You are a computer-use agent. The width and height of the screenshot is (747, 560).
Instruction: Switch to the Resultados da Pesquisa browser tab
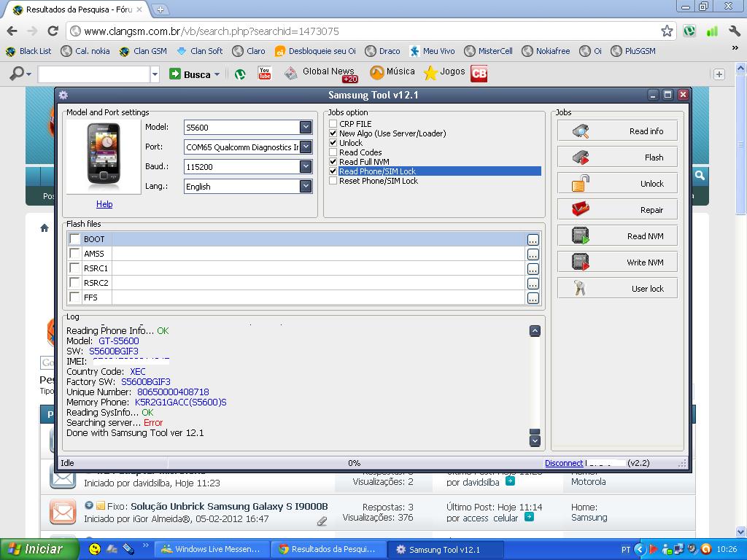pyautogui.click(x=77, y=9)
